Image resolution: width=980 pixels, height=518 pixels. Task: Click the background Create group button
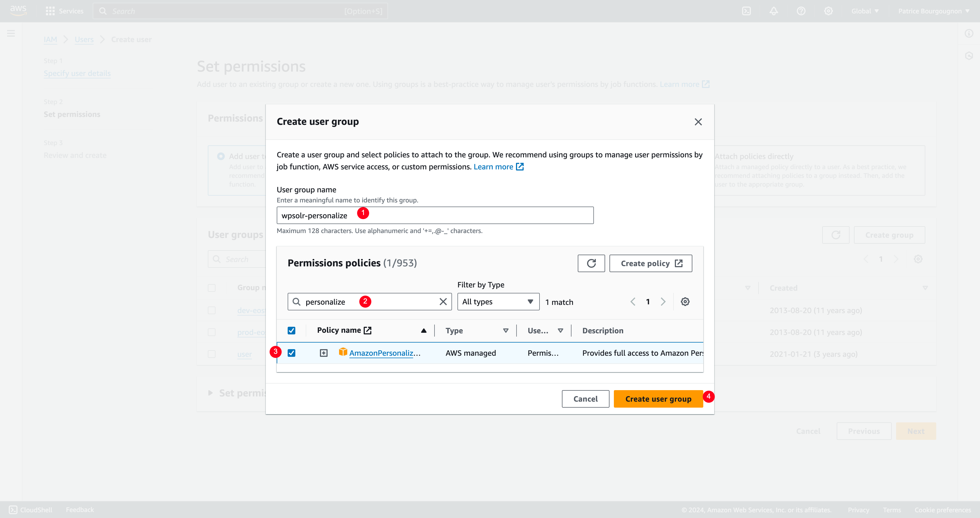click(x=889, y=235)
